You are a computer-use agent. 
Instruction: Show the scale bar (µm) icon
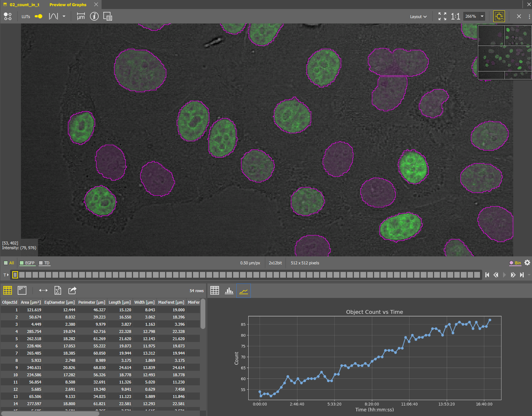click(x=81, y=16)
